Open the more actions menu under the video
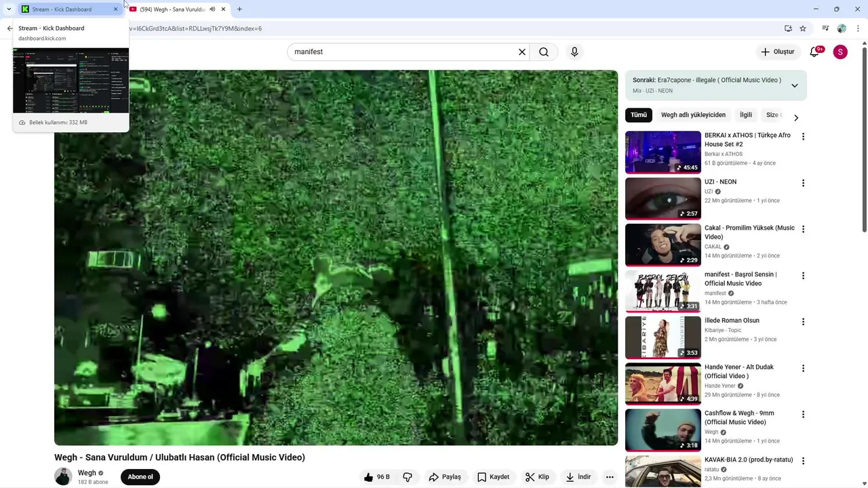The height and width of the screenshot is (488, 868). pos(610,477)
